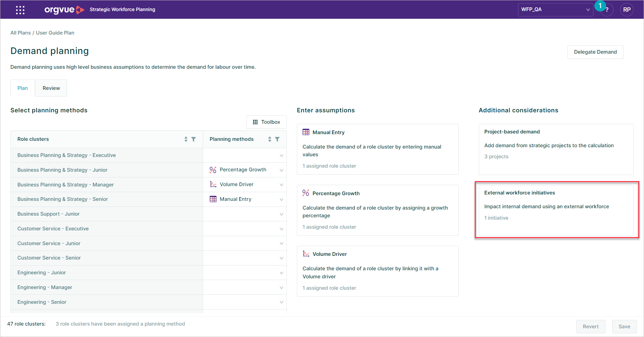
Task: Click the '1 initiative' text
Action: (x=496, y=218)
